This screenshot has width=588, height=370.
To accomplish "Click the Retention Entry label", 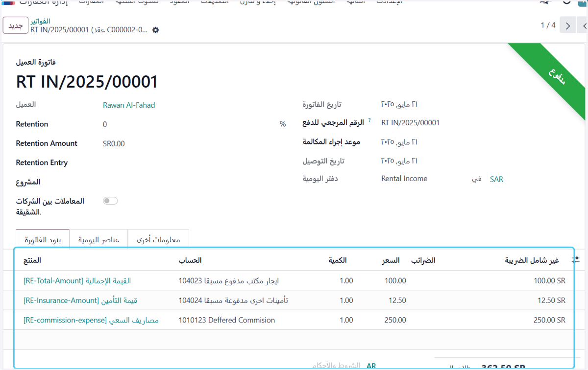I will (x=42, y=163).
